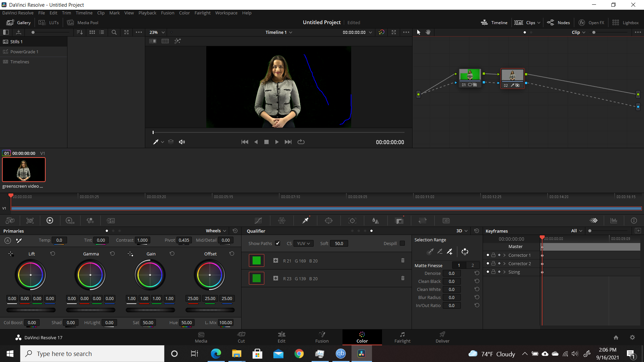Click the invert selection icon
Image resolution: width=644 pixels, height=362 pixels.
pos(465,251)
